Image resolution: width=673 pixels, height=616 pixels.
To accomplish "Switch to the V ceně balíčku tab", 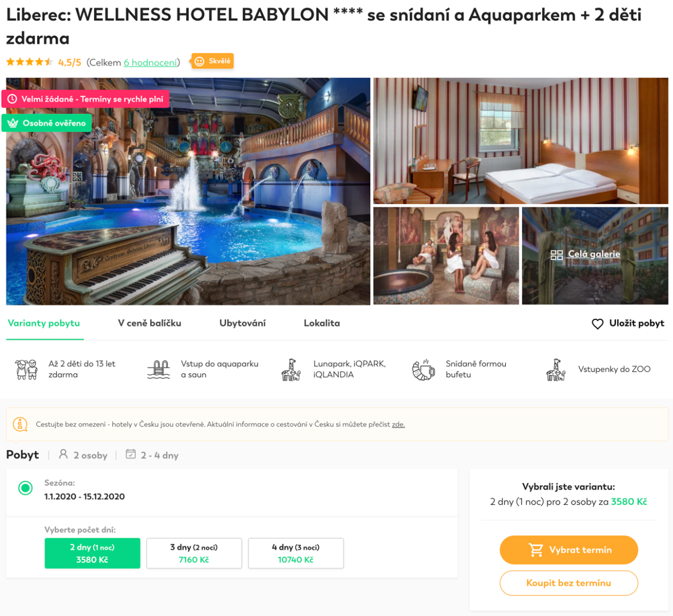I will [150, 323].
